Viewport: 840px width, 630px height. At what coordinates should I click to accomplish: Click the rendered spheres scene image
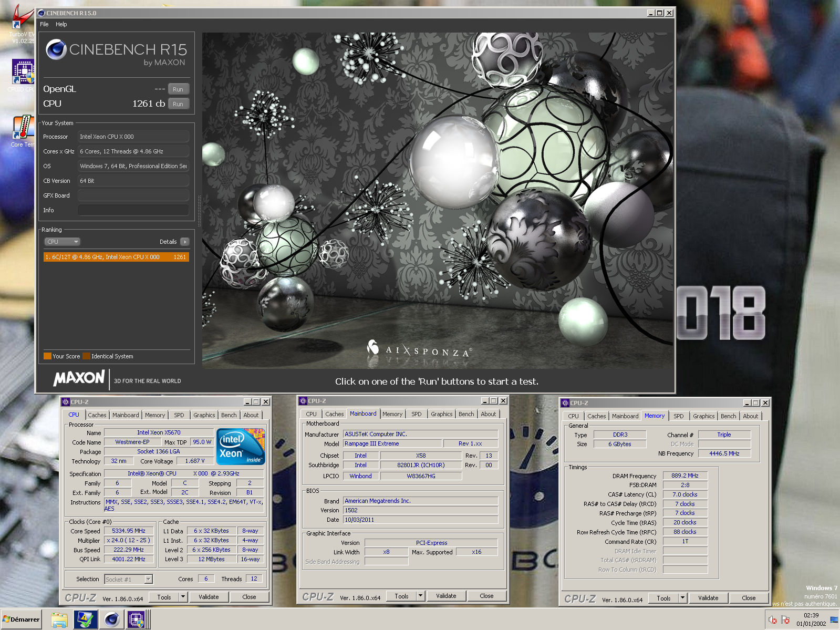[x=438, y=200]
